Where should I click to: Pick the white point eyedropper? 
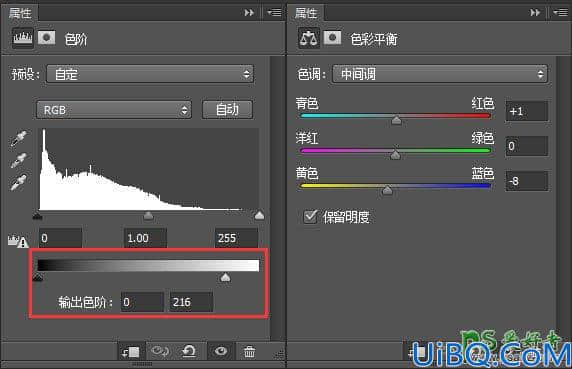coord(19,182)
